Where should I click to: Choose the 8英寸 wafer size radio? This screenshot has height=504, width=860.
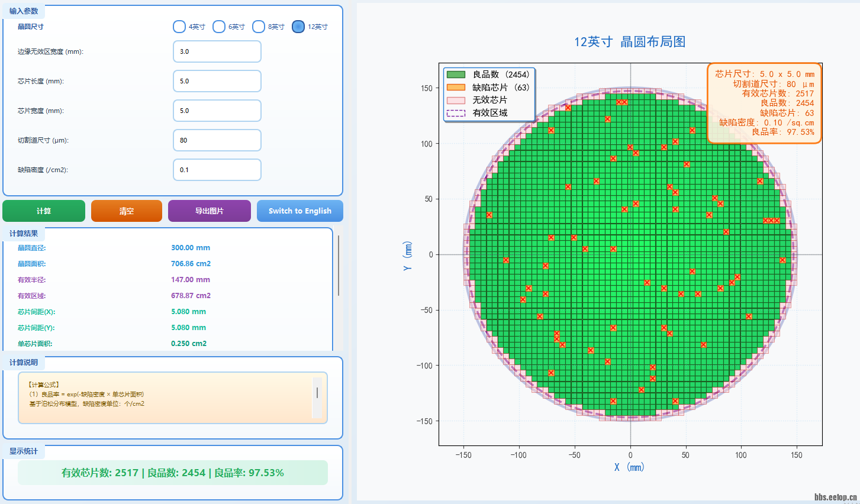pyautogui.click(x=259, y=27)
